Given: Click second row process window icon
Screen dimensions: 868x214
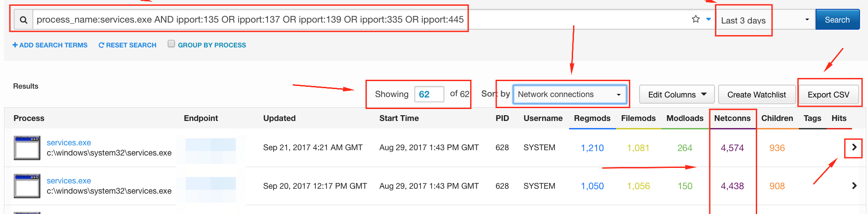Looking at the screenshot, I should (27, 186).
